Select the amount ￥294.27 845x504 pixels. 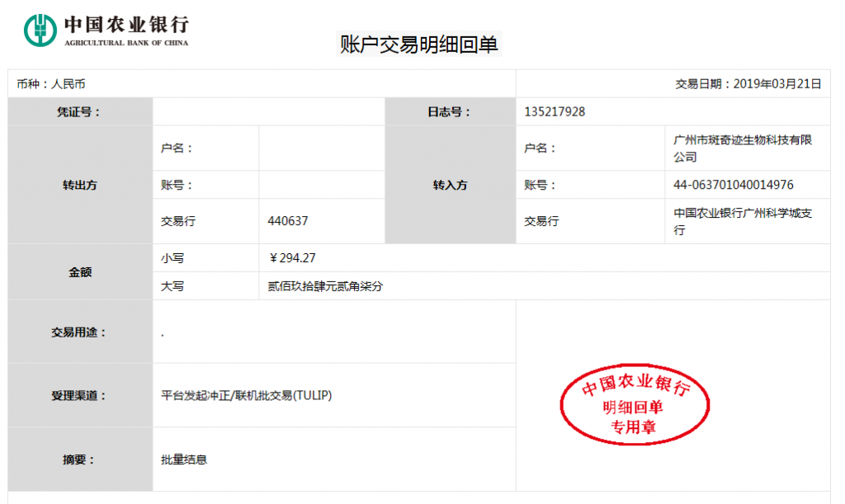(x=292, y=258)
